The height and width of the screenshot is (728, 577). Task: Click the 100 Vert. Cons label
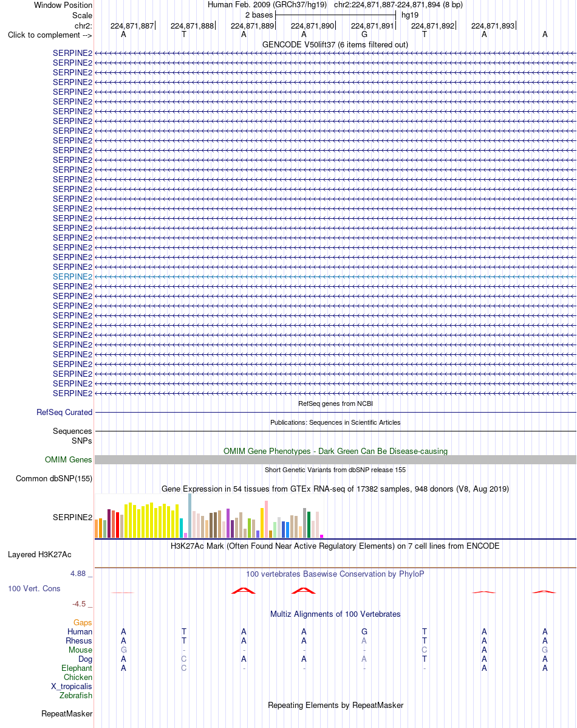pos(35,589)
